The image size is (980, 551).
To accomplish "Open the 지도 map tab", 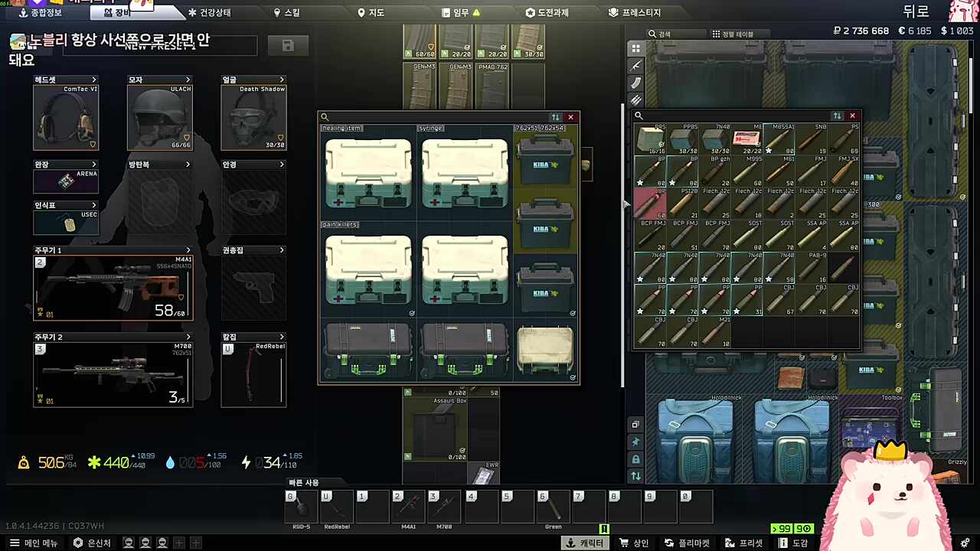I will [x=371, y=13].
